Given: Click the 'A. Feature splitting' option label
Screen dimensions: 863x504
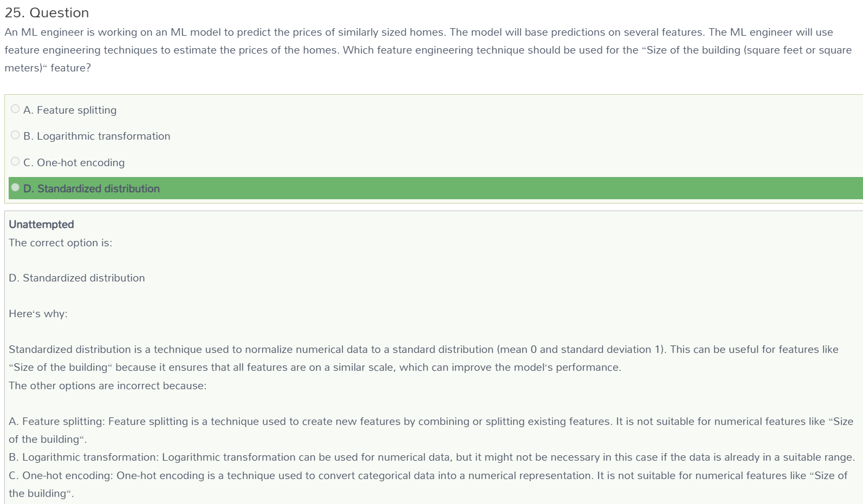Looking at the screenshot, I should [70, 110].
